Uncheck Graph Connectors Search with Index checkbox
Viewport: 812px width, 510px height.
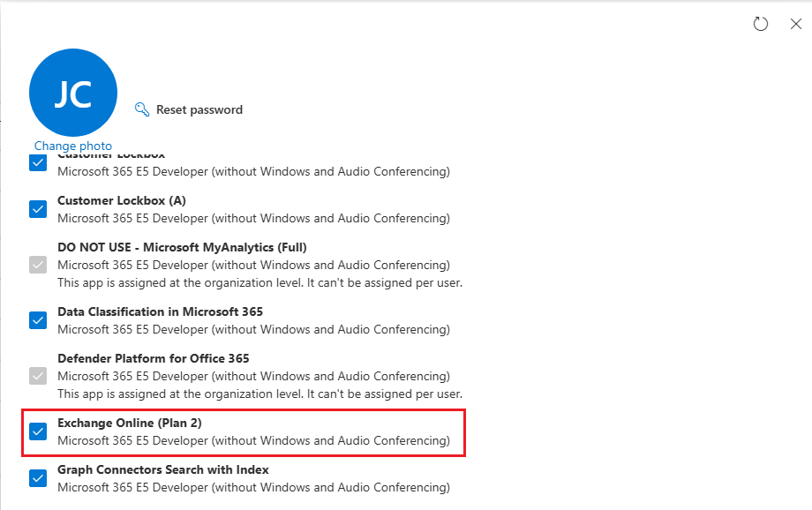[x=38, y=478]
